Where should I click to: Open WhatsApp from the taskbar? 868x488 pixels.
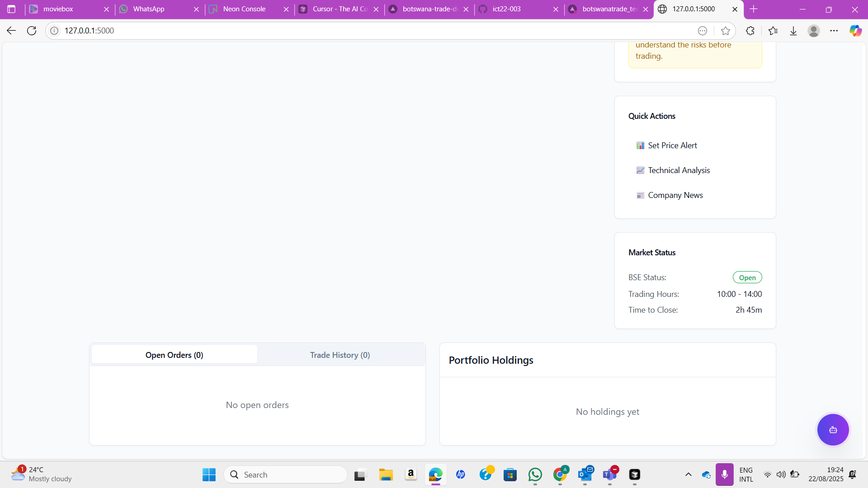tap(535, 474)
